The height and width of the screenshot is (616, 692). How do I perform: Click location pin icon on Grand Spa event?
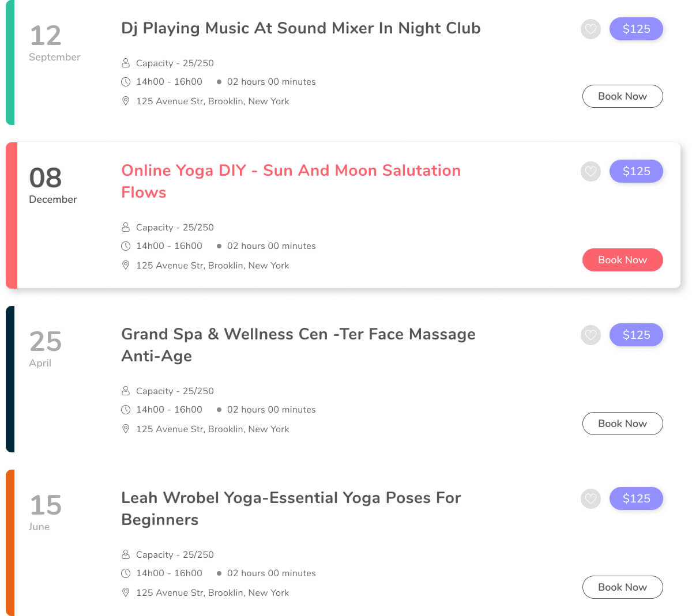coord(126,429)
